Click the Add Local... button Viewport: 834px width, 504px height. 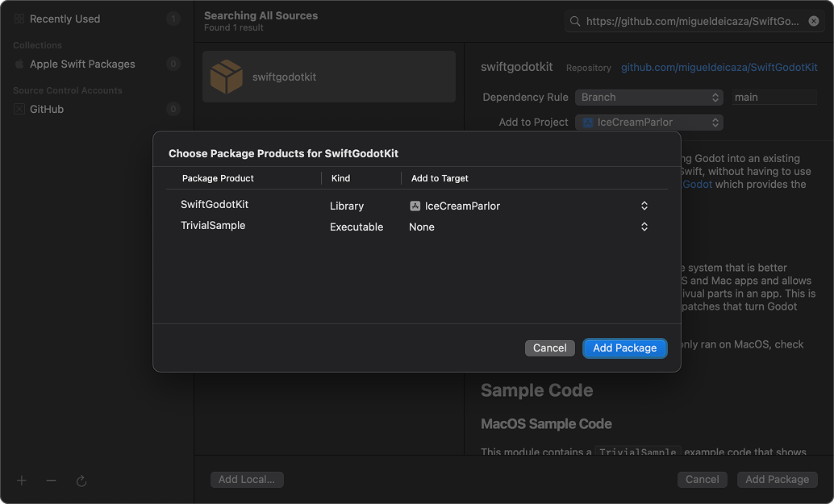point(247,480)
